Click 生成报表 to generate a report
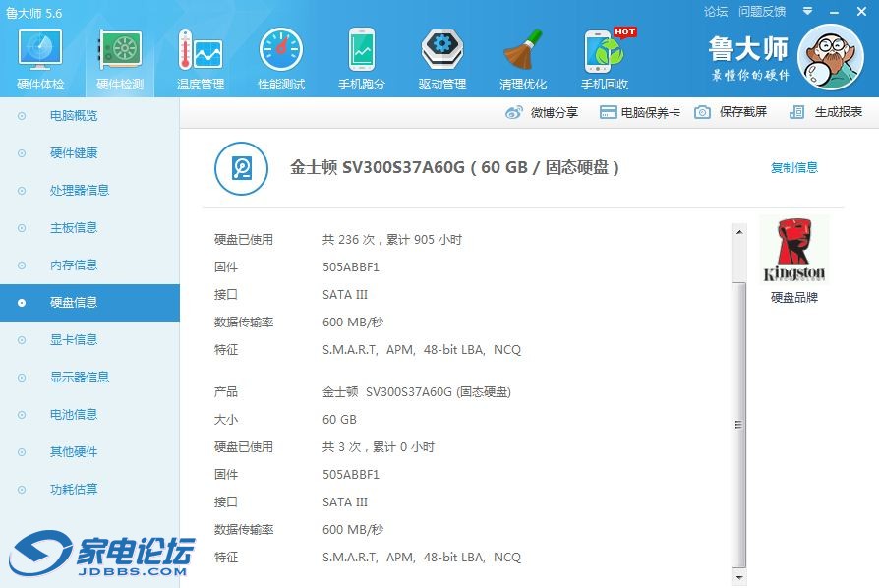 828,113
